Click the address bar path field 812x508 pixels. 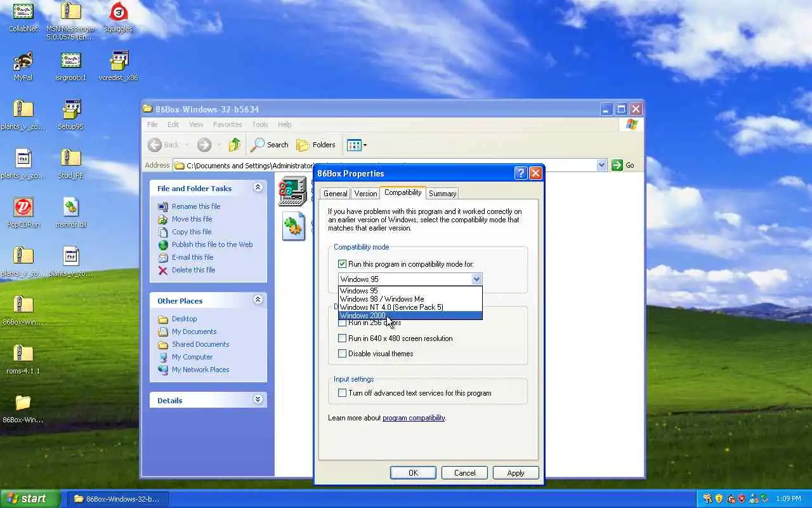pyautogui.click(x=390, y=165)
